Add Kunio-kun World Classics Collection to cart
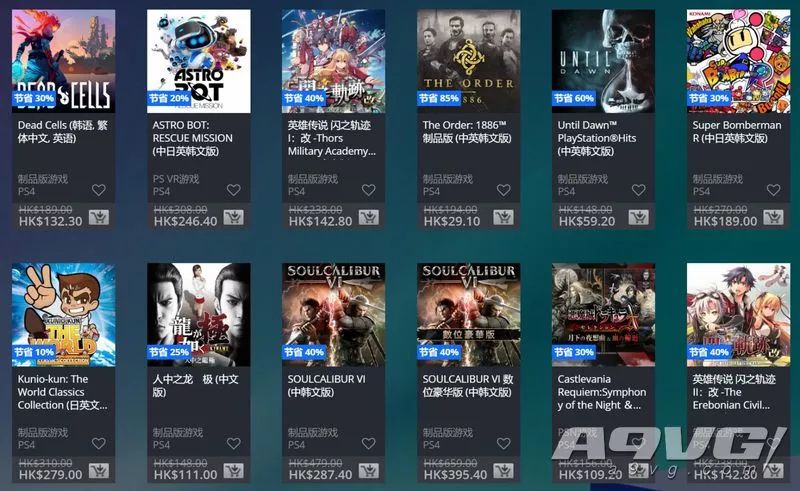Image resolution: width=800 pixels, height=491 pixels. click(98, 471)
